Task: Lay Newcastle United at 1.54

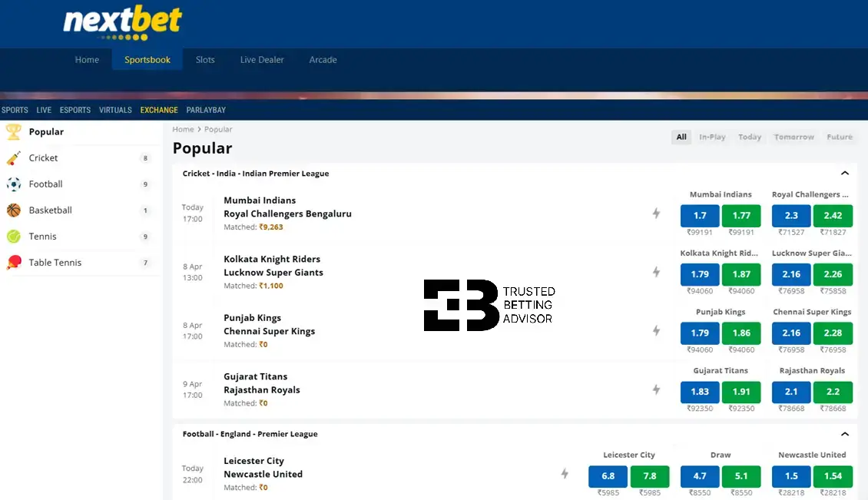Action: [x=833, y=476]
